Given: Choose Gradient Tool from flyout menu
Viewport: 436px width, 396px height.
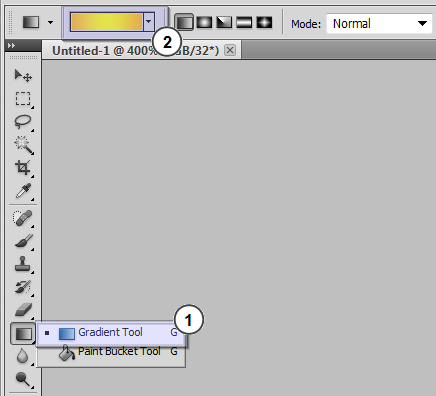Looking at the screenshot, I should click(111, 333).
